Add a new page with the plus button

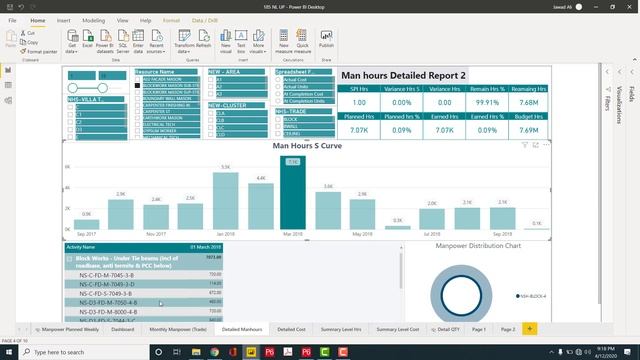coord(530,329)
